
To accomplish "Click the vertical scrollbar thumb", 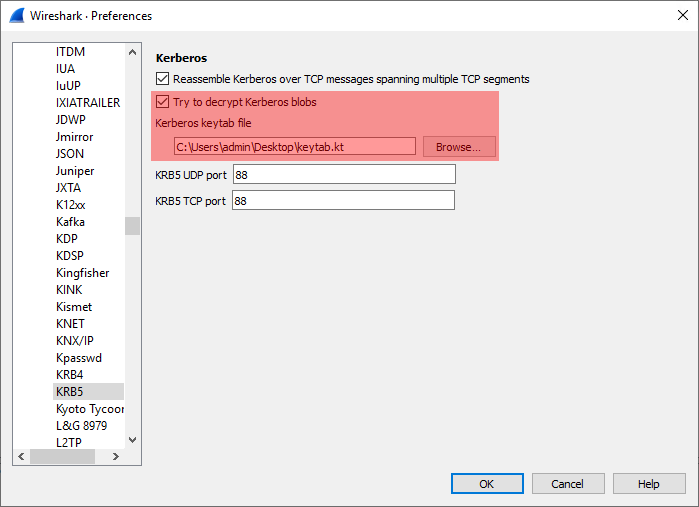I will pos(132,226).
